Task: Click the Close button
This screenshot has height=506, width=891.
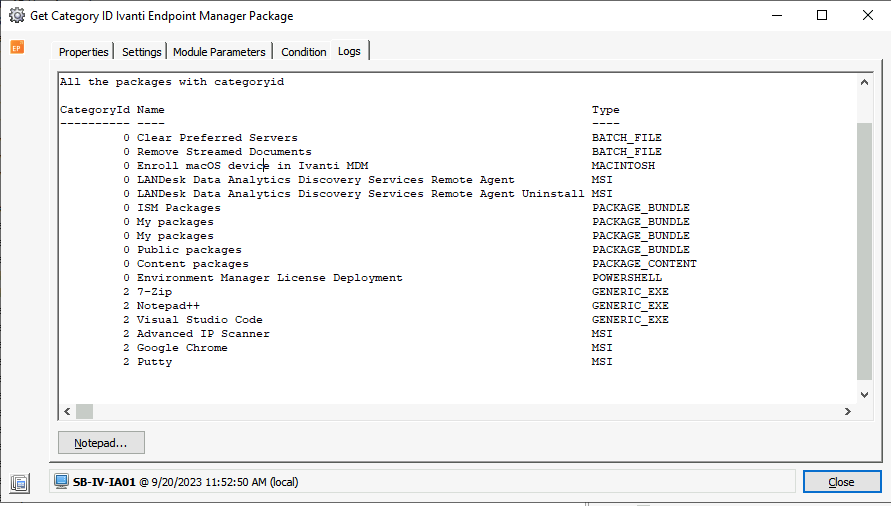Action: [x=842, y=482]
